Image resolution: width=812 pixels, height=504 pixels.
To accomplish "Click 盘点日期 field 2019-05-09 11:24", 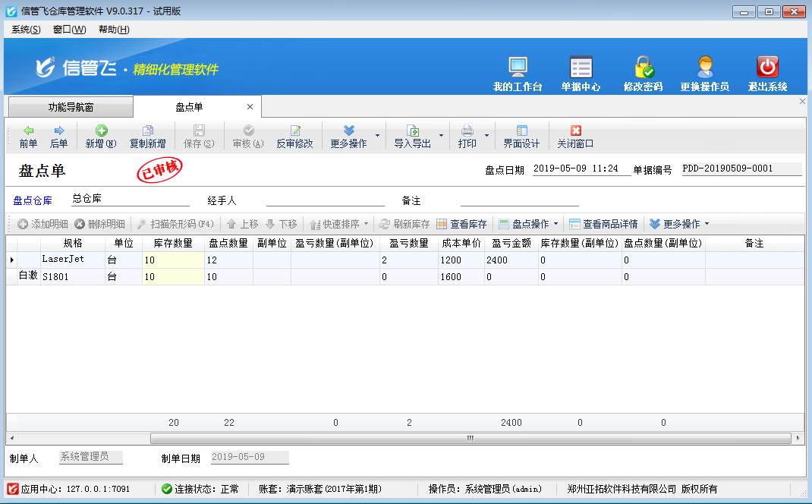I will pos(581,169).
